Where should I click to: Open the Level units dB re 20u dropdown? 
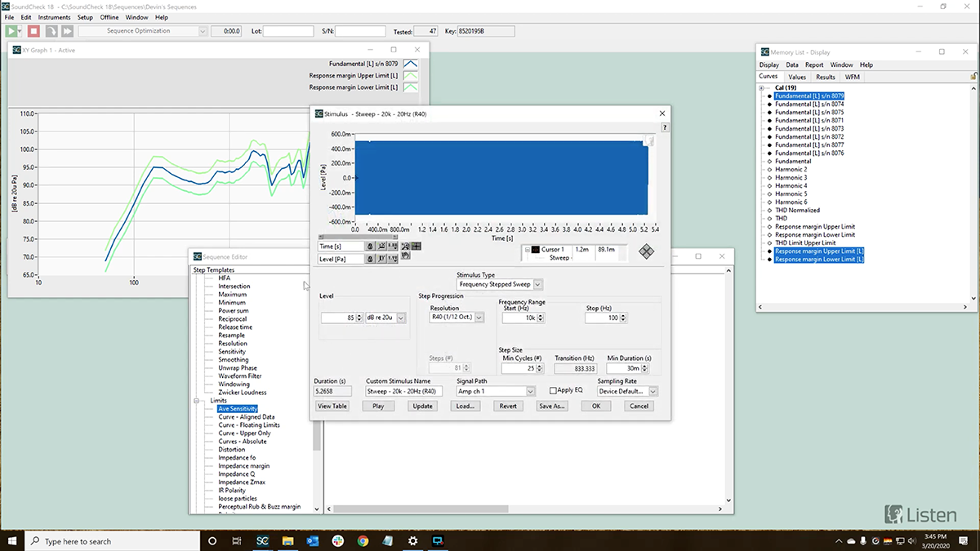pos(400,318)
